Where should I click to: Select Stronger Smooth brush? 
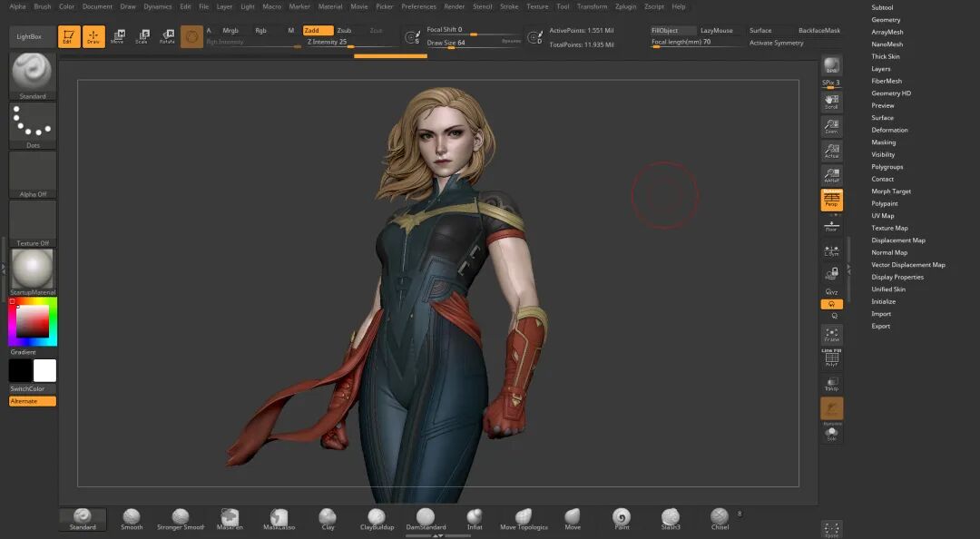181,519
